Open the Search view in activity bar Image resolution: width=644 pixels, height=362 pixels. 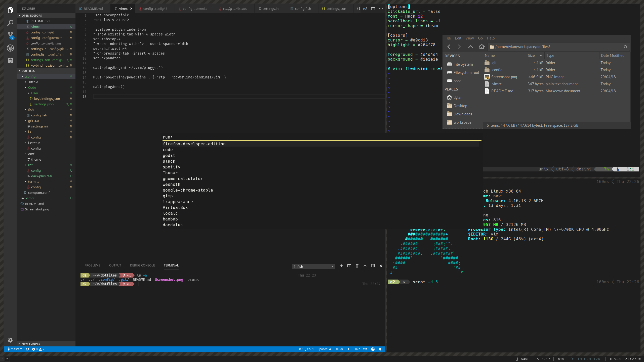click(10, 23)
